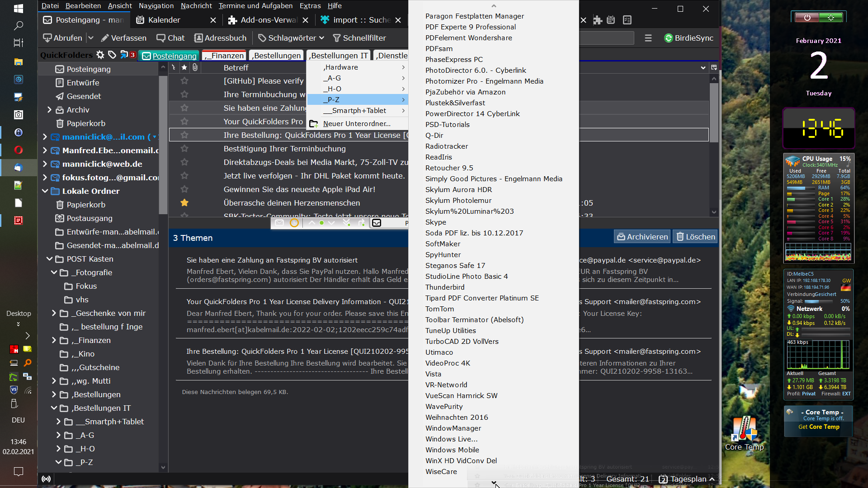Click the message list column picker icon
Screen dimensions: 868x488
pyautogui.click(x=714, y=67)
